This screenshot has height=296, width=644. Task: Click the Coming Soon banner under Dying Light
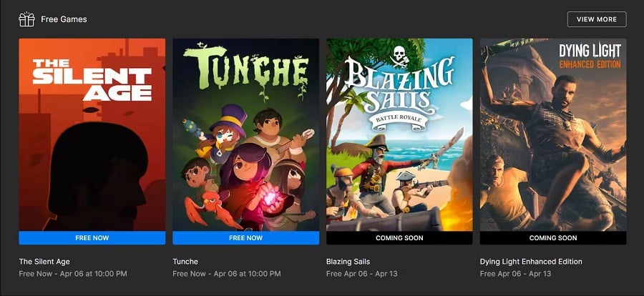point(553,238)
